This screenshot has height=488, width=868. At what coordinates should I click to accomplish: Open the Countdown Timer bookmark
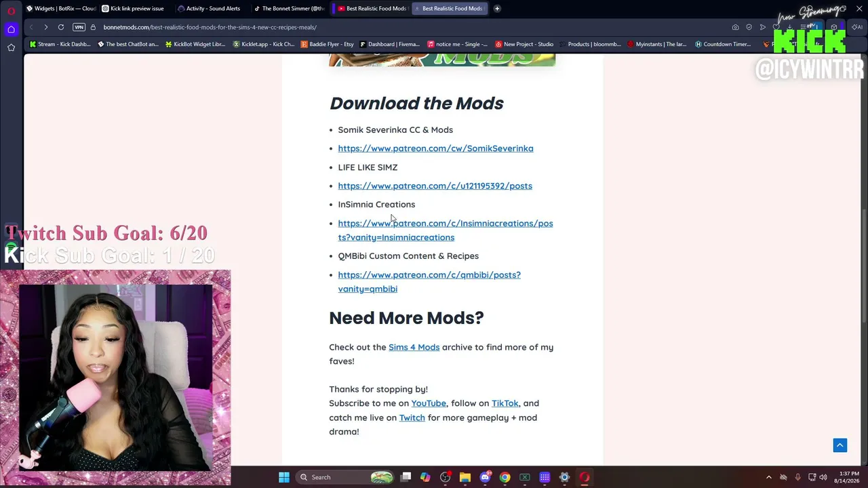(x=722, y=44)
